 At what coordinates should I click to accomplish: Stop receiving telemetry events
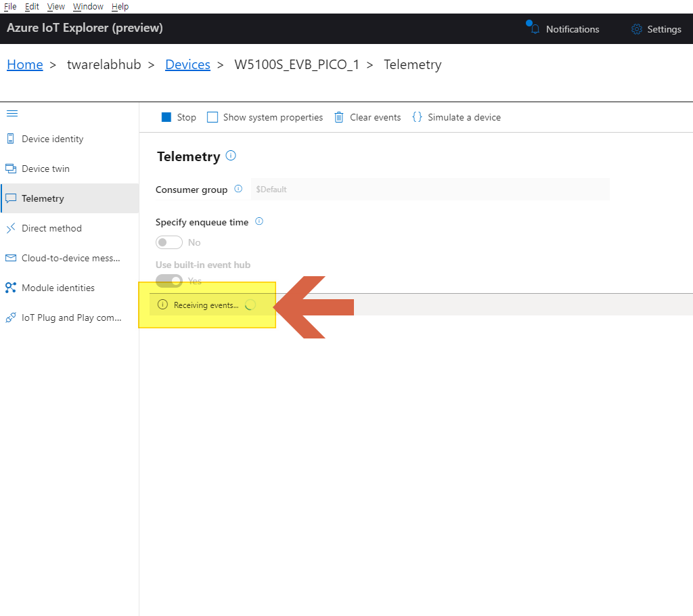tap(179, 117)
